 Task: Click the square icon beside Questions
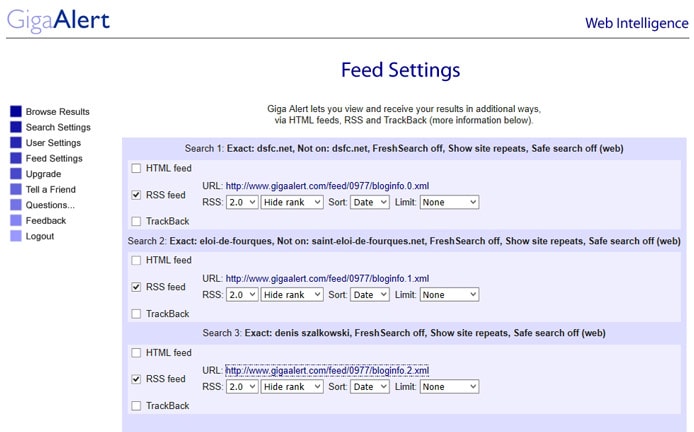point(16,204)
